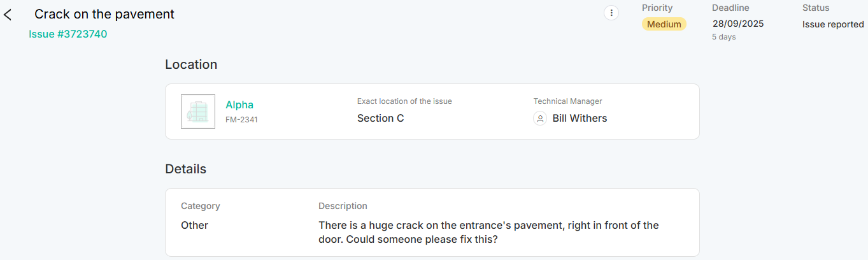Click the Other category value
The image size is (868, 260).
tap(194, 226)
